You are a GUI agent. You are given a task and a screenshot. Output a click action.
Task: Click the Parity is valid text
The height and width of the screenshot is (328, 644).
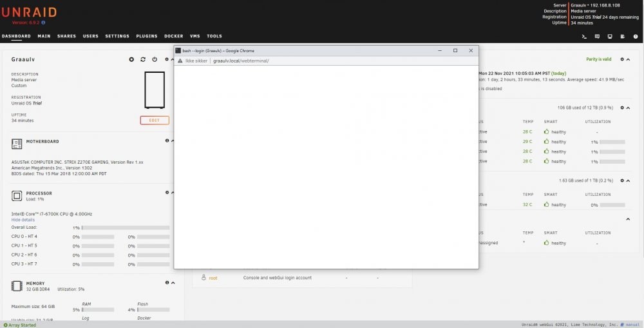[x=598, y=59]
